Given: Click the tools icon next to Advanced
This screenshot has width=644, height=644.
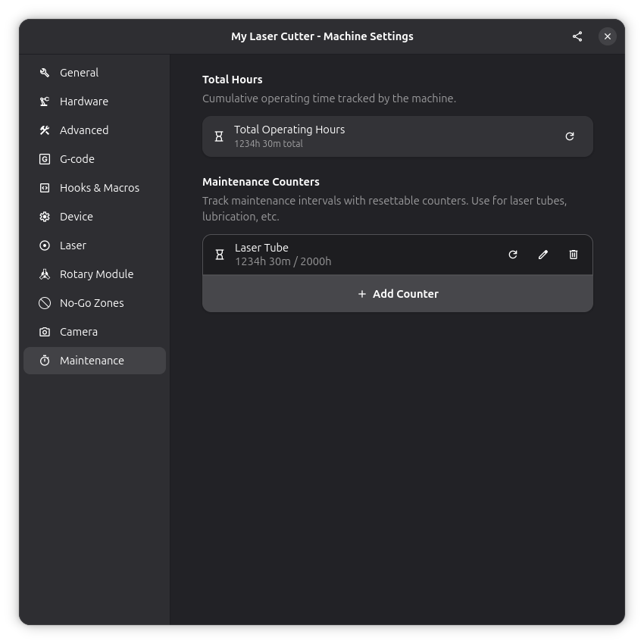Looking at the screenshot, I should 45,130.
